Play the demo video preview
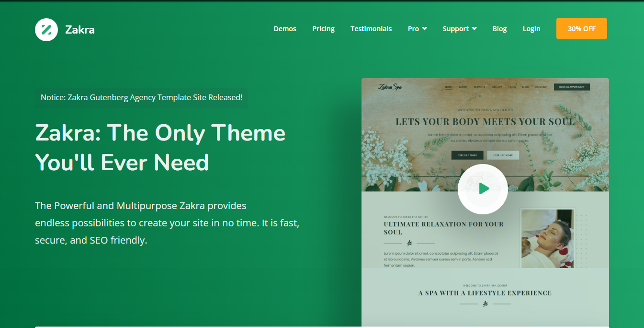The image size is (644, 328). point(483,189)
